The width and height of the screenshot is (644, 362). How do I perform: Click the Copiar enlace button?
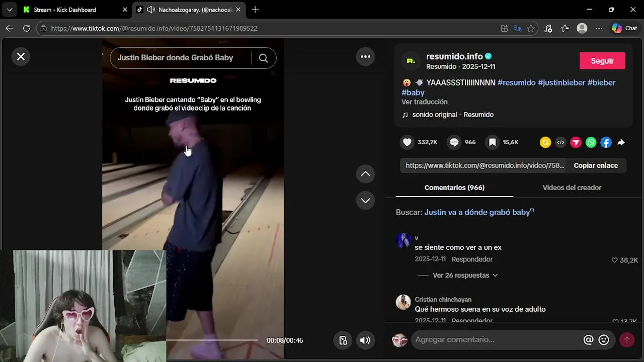pyautogui.click(x=596, y=165)
